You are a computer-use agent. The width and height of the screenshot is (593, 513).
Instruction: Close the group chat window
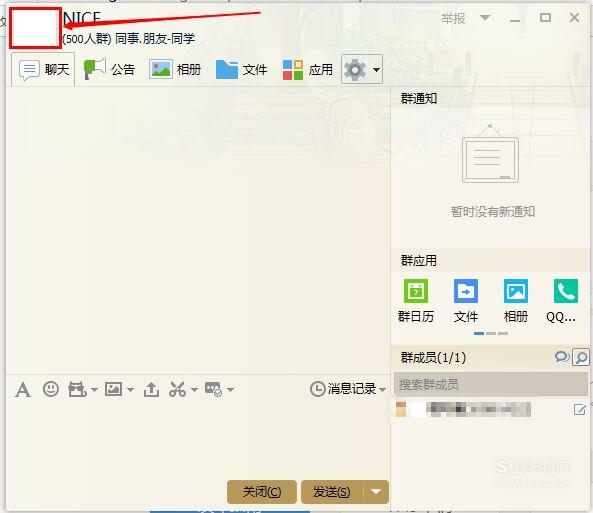click(574, 17)
